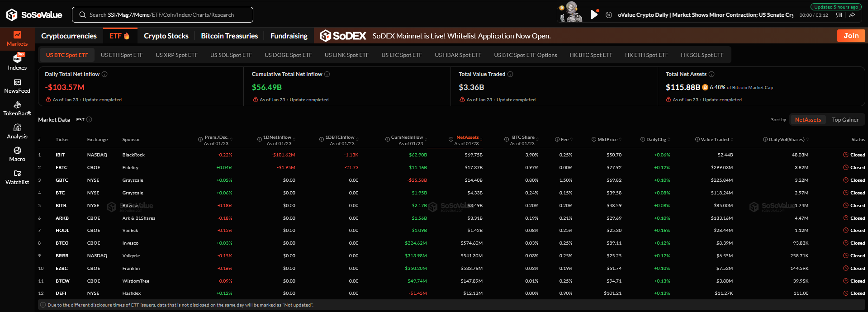Click the Closed status icon for IBIT
The image size is (868, 312).
[846, 155]
